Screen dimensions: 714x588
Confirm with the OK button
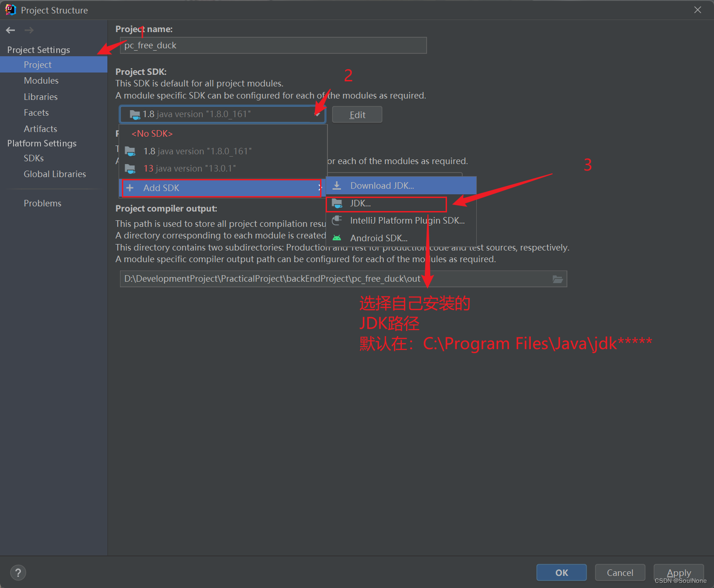point(561,573)
